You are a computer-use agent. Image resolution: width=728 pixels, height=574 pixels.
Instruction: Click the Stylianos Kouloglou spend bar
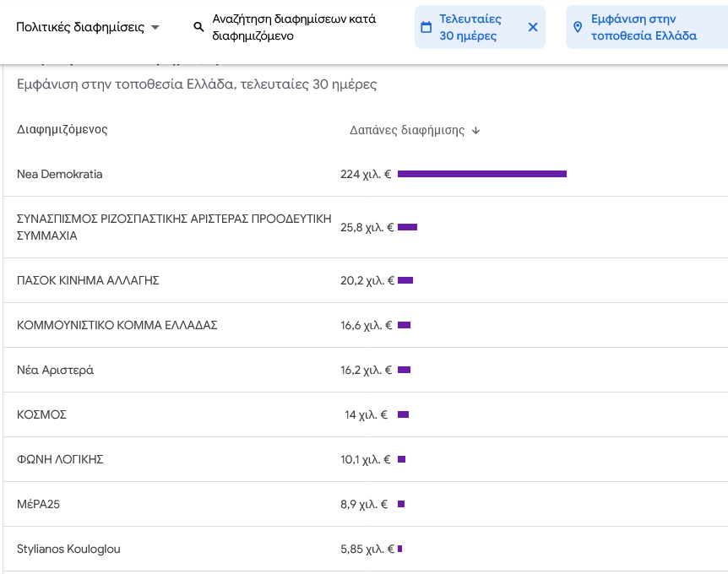[399, 549]
